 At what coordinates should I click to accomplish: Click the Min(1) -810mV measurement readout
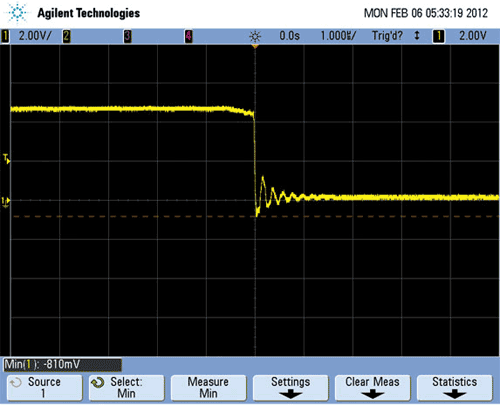(x=62, y=365)
